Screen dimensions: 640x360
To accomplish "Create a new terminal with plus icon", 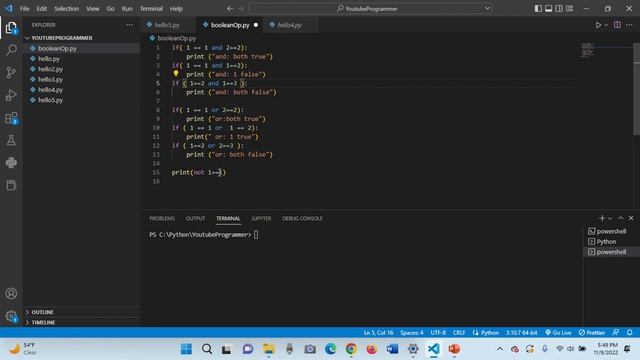I will coord(602,218).
